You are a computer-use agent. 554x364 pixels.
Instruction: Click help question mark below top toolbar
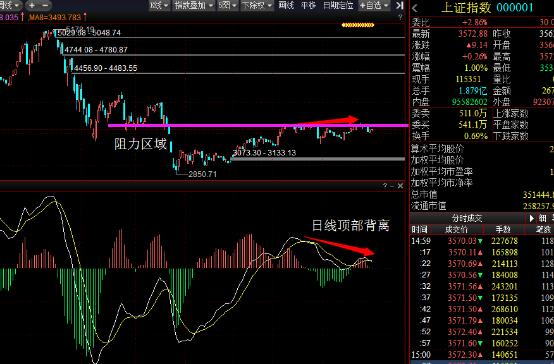tap(400, 17)
